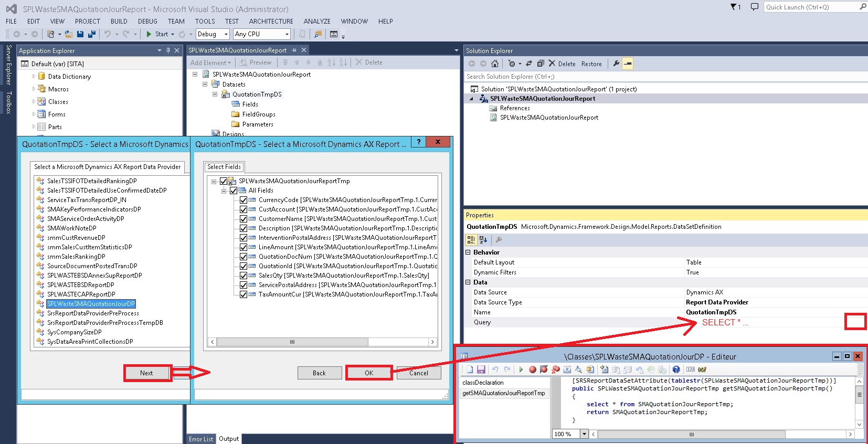Click Alphabetical sort icon in Properties

point(483,240)
